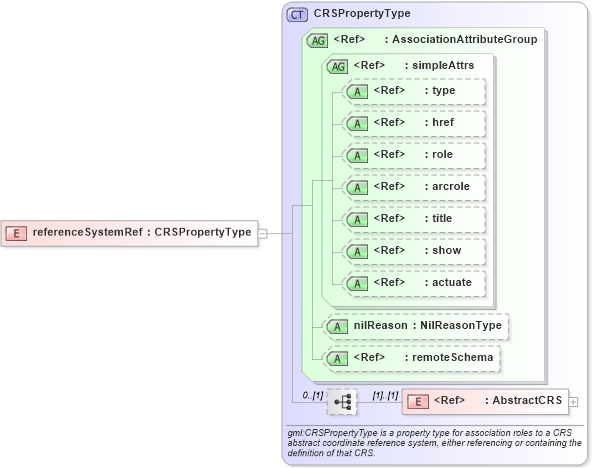Image resolution: width=592 pixels, height=468 pixels.
Task: Select the arcrole attribute name
Action: point(451,186)
